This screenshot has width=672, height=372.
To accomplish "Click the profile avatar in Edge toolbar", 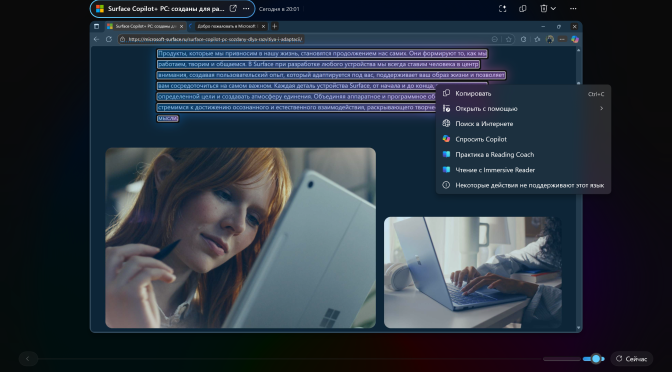I will (550, 39).
